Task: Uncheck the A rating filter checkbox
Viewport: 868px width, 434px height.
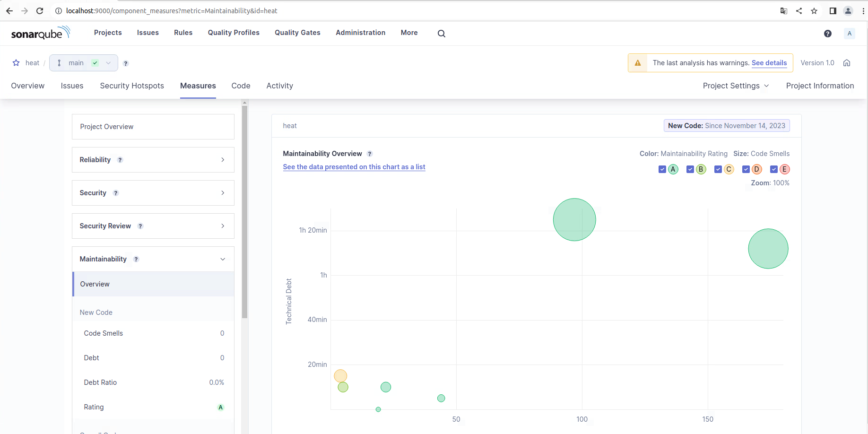Action: tap(662, 169)
